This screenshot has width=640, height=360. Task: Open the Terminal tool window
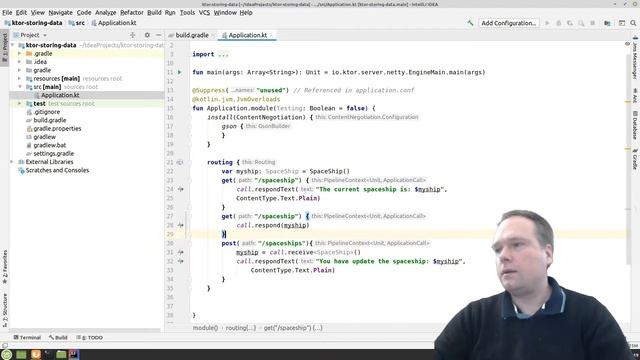coord(27,338)
